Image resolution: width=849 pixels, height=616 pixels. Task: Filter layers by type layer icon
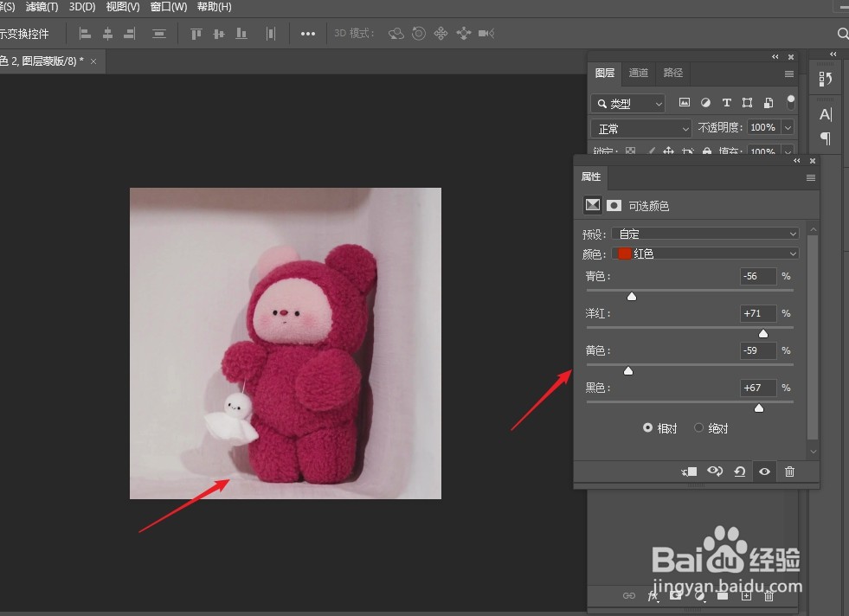tap(727, 102)
